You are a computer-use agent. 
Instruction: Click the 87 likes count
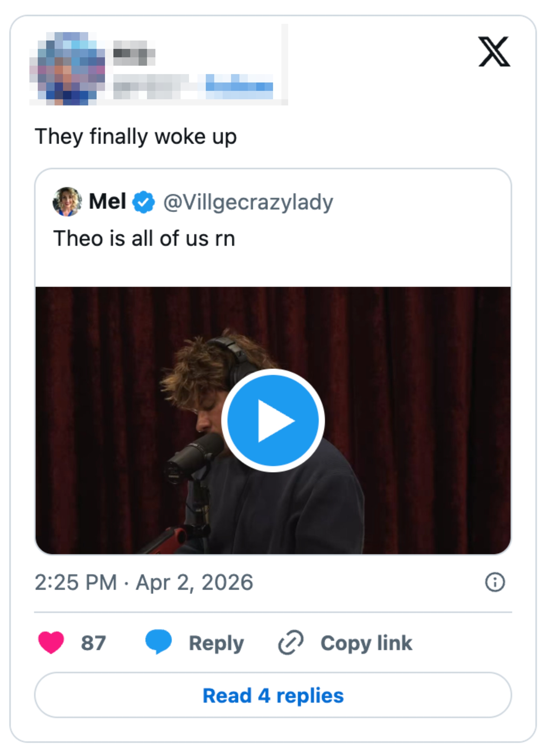(93, 643)
